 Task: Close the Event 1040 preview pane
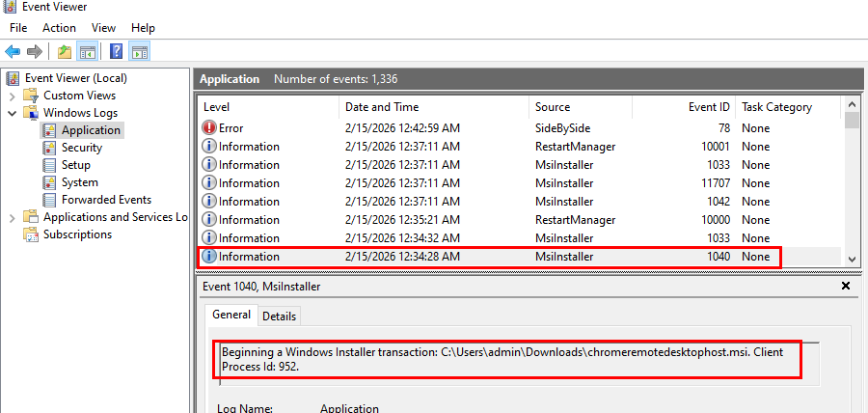(x=845, y=286)
